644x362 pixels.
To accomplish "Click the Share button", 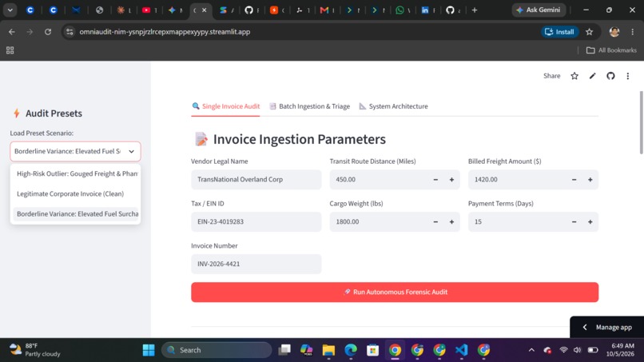I will click(551, 76).
